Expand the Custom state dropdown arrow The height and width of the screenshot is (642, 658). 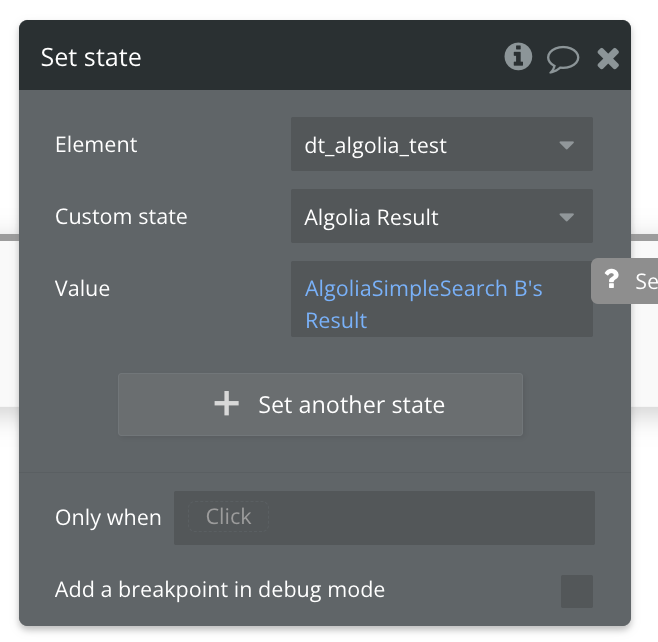point(567,217)
